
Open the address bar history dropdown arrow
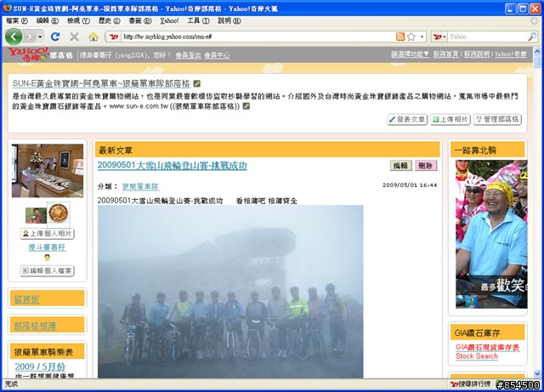[422, 37]
